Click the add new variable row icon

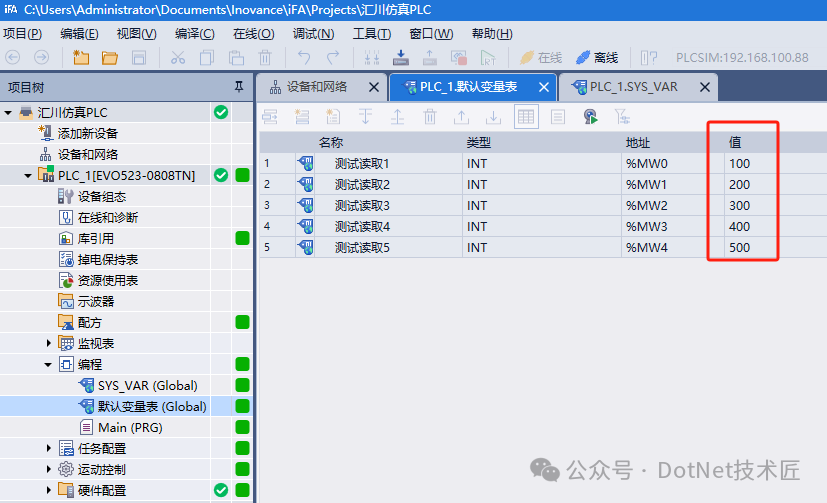[x=302, y=117]
